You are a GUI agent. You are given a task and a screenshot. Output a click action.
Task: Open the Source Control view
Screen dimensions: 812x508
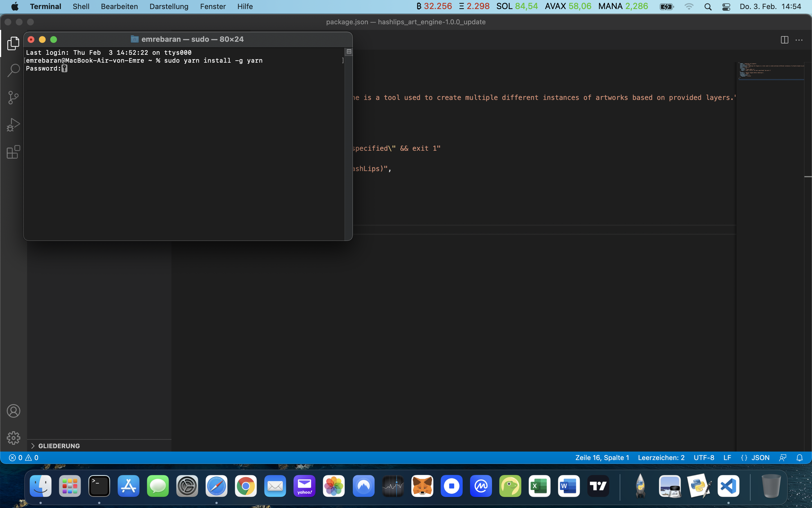14,98
